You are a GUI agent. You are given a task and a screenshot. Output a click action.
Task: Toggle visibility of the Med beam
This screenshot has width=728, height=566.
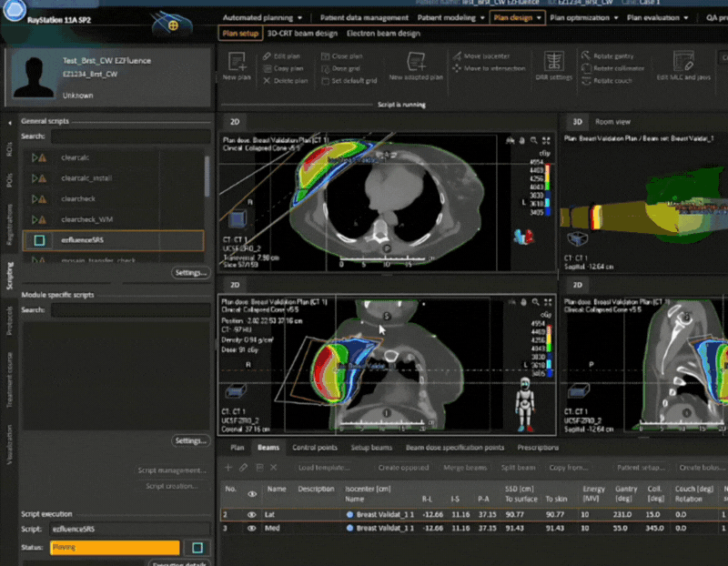coord(252,529)
